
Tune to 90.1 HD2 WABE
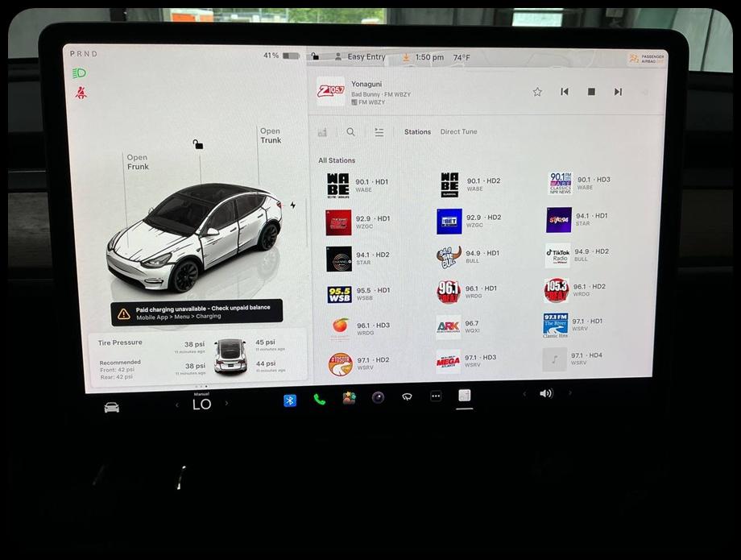tap(470, 185)
